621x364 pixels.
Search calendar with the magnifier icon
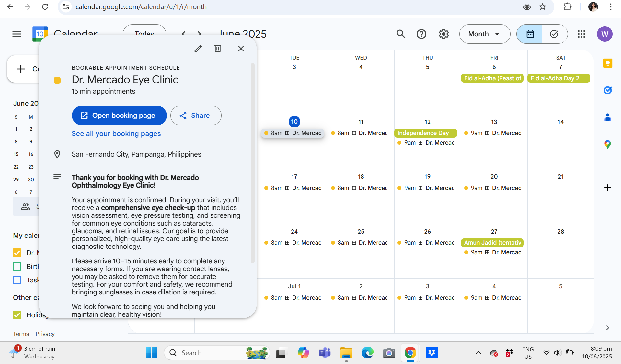tap(401, 34)
